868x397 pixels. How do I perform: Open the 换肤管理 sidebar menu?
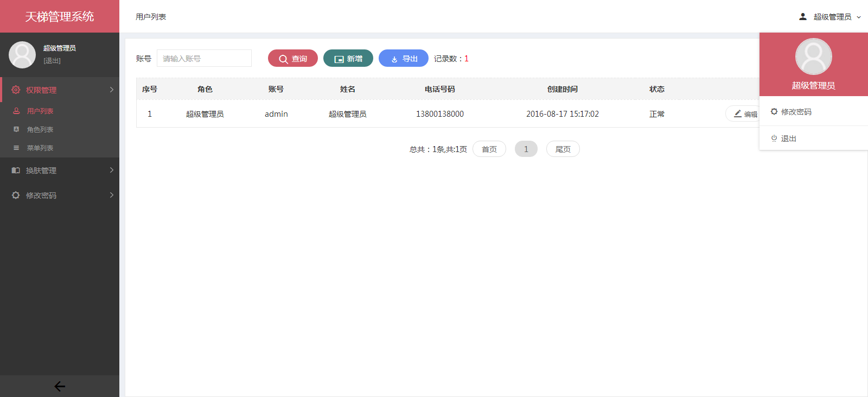tap(60, 170)
